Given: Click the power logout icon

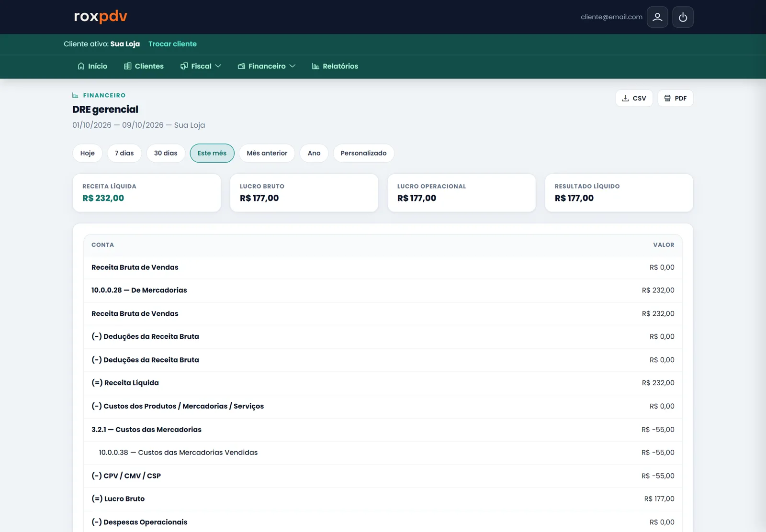Looking at the screenshot, I should (683, 17).
